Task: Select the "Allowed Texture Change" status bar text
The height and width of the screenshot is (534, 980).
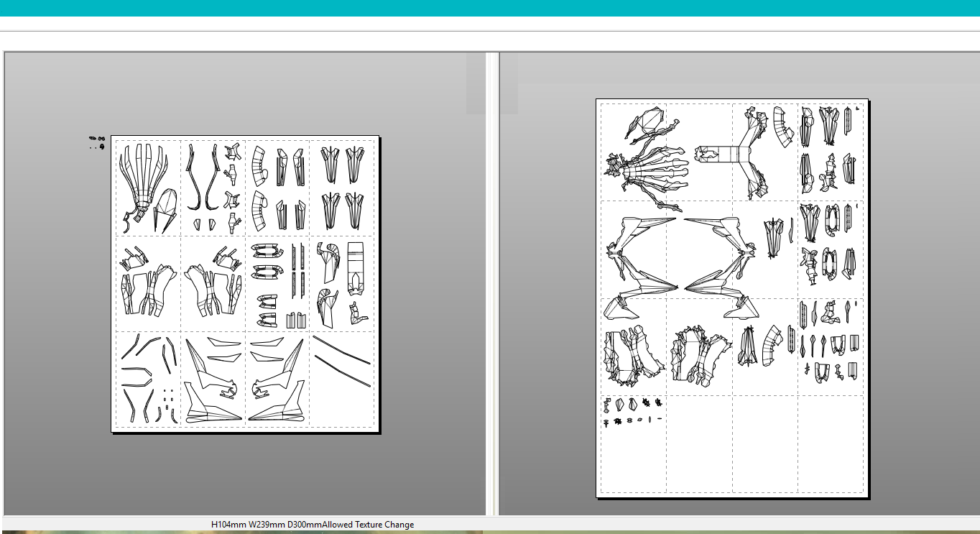Action: coord(368,525)
